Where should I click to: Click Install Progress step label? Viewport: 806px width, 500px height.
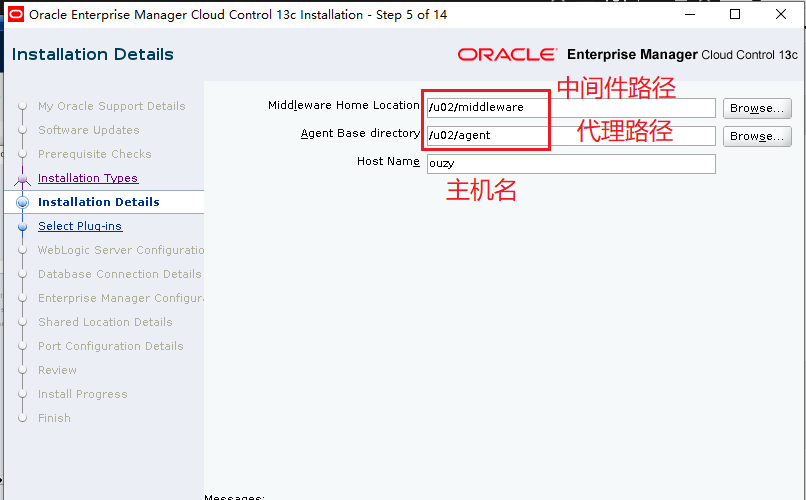[83, 394]
